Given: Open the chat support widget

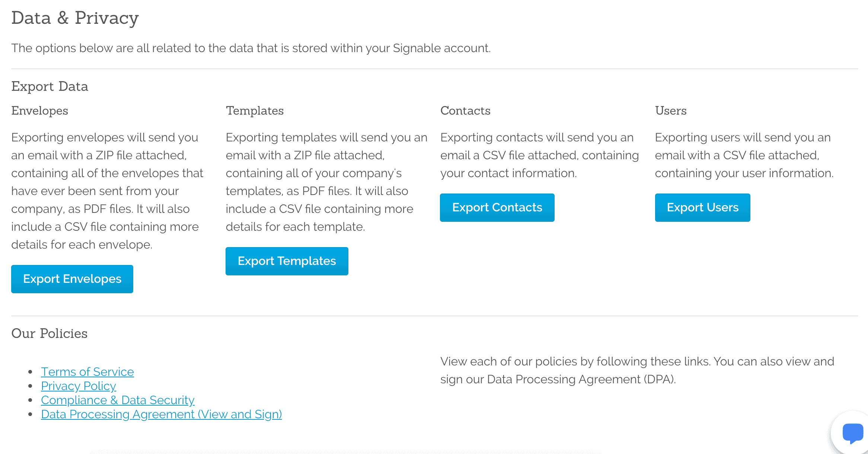Looking at the screenshot, I should tap(852, 433).
